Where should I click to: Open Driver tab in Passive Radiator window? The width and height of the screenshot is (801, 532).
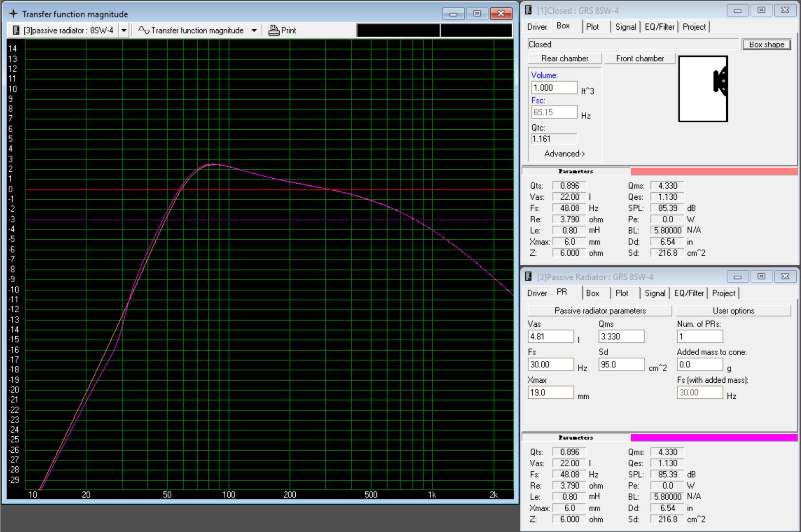pos(537,293)
